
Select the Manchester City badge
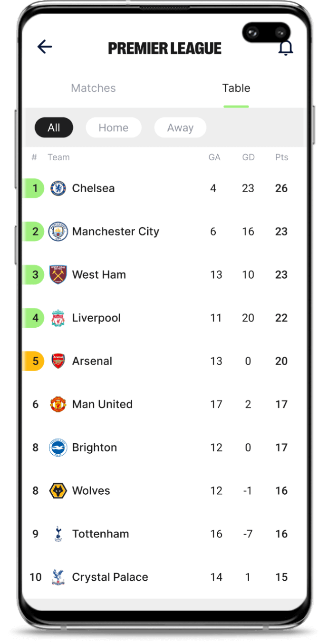[58, 231]
